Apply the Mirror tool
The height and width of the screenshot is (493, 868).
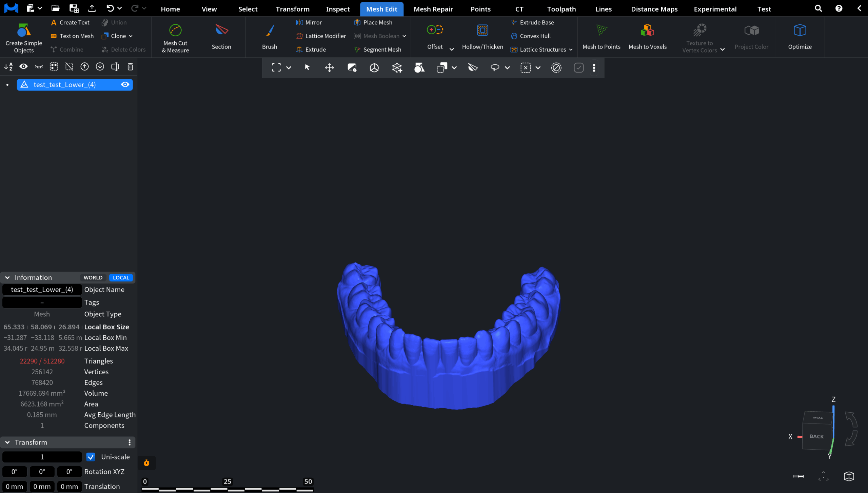click(309, 22)
